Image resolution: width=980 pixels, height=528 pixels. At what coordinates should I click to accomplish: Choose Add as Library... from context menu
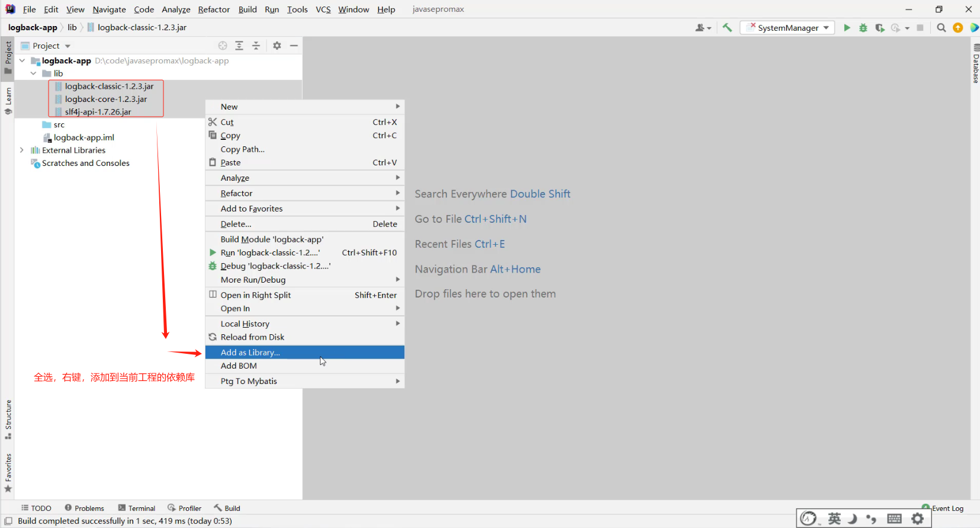(x=304, y=352)
